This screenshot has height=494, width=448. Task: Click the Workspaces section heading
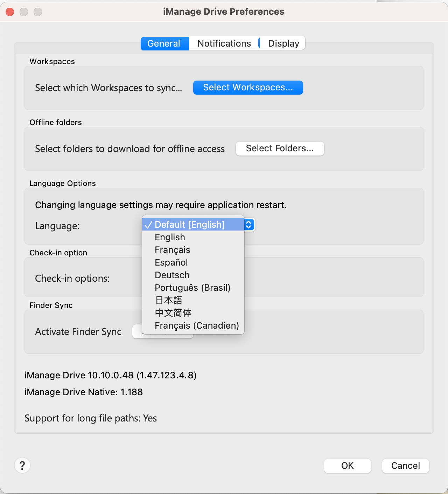pos(52,61)
